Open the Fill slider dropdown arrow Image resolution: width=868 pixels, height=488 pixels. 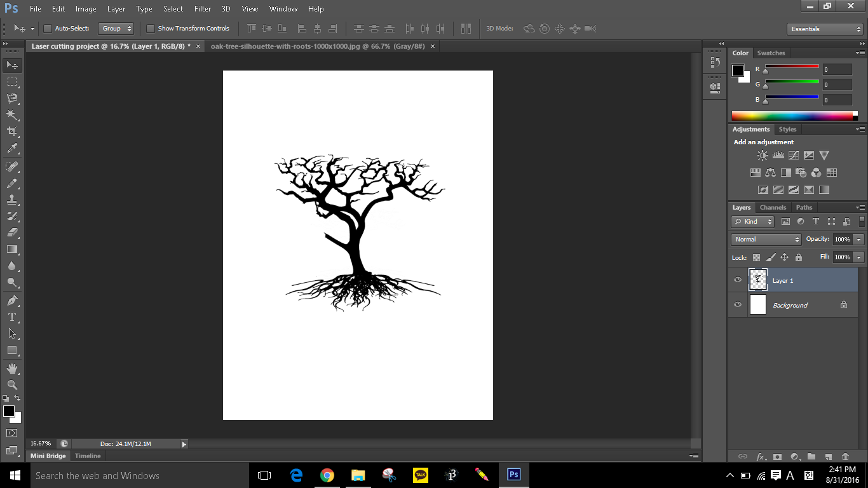[859, 257]
